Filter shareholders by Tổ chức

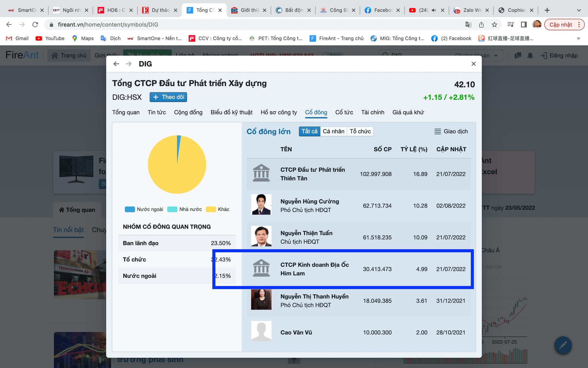coord(360,131)
